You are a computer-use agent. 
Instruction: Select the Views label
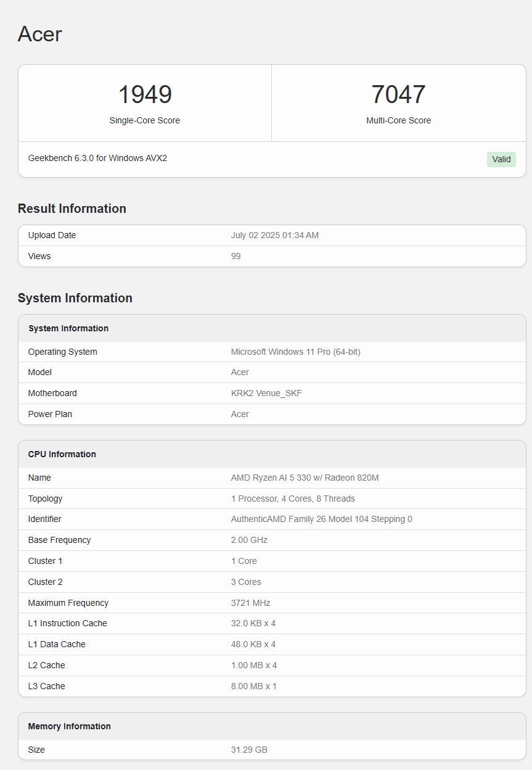point(39,256)
